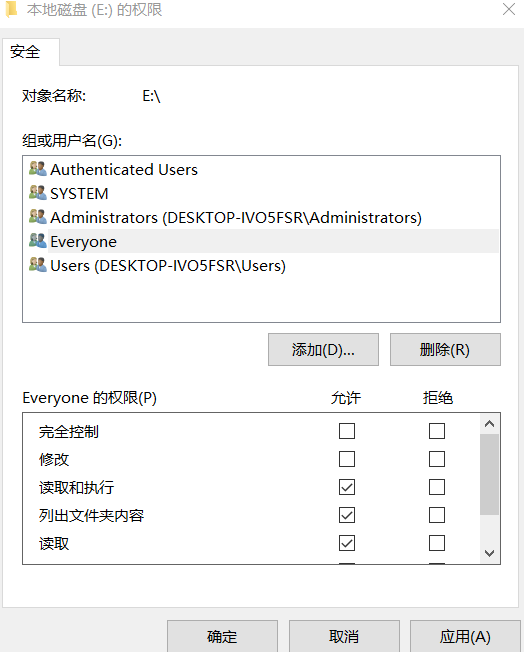Select Authenticated Users in the list

pos(261,169)
